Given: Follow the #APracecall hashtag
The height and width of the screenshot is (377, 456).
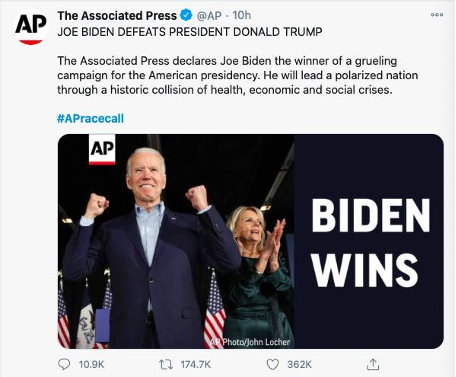Looking at the screenshot, I should point(91,118).
